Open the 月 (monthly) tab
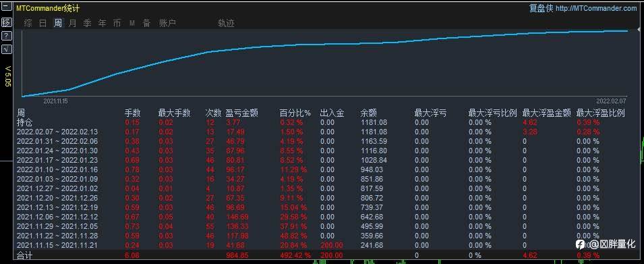Image resolution: width=644 pixels, height=264 pixels. pyautogui.click(x=72, y=24)
